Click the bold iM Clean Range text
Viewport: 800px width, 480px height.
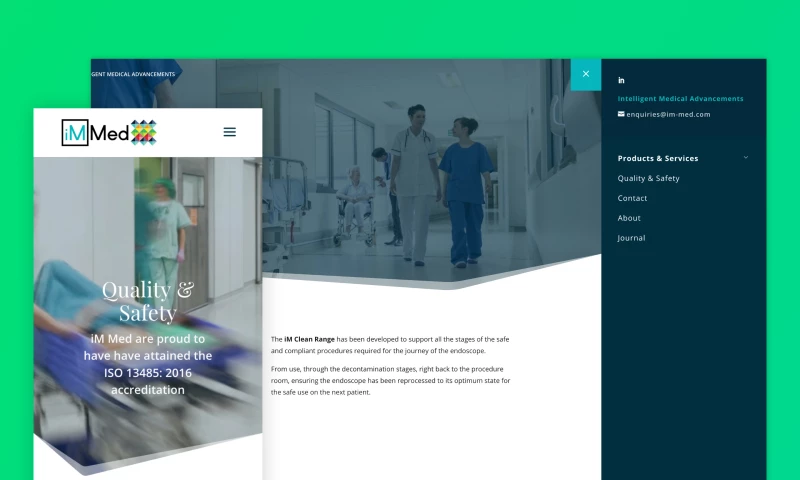pos(309,339)
